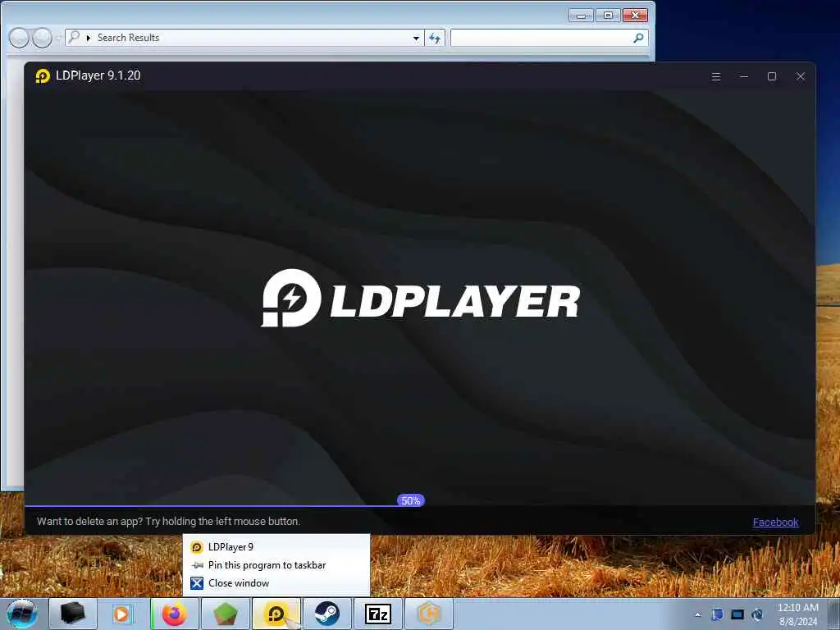Open the Facebook link
The width and height of the screenshot is (840, 630).
775,522
